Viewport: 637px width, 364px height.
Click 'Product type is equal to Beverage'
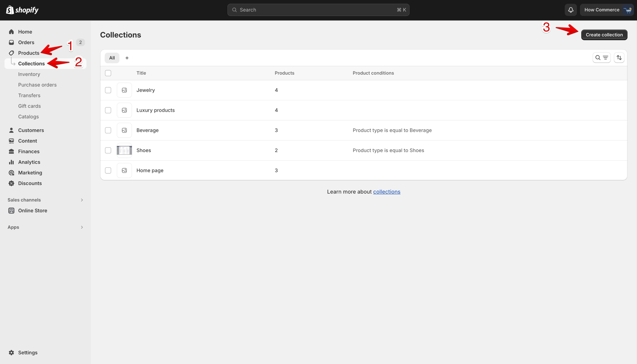coord(392,130)
